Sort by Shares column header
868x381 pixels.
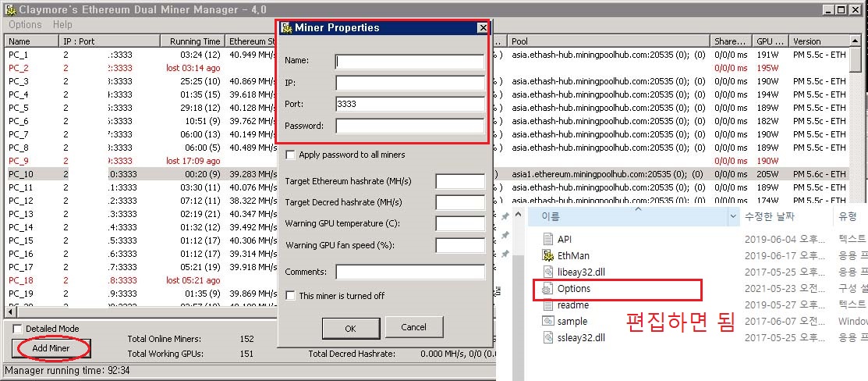[x=731, y=41]
